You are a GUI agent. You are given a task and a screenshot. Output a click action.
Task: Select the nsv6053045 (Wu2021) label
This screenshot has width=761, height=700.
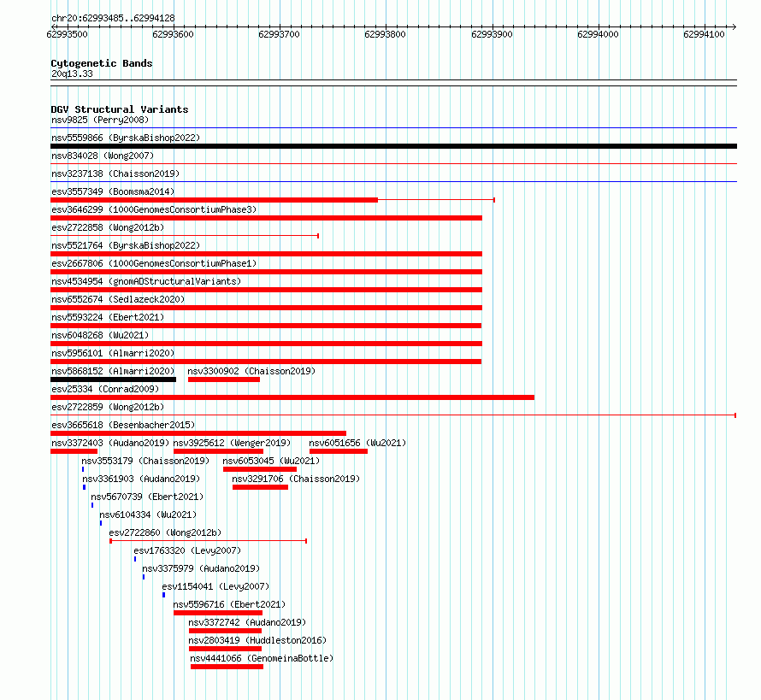[x=271, y=461]
